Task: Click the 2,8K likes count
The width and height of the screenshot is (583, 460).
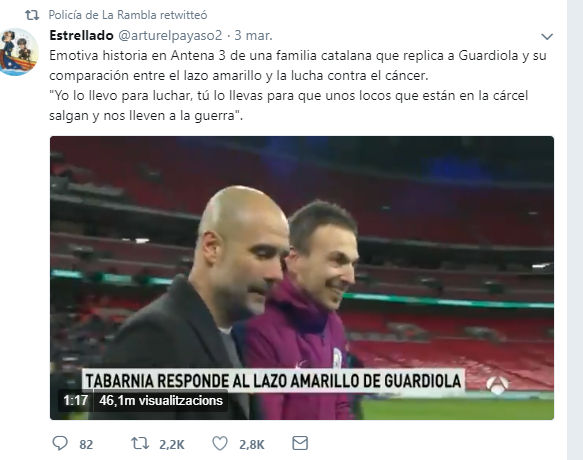Action: [252, 444]
